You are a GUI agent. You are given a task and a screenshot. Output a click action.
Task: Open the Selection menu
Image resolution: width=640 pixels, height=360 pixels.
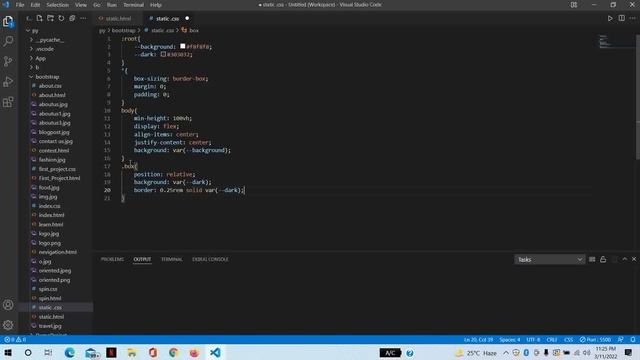57,5
